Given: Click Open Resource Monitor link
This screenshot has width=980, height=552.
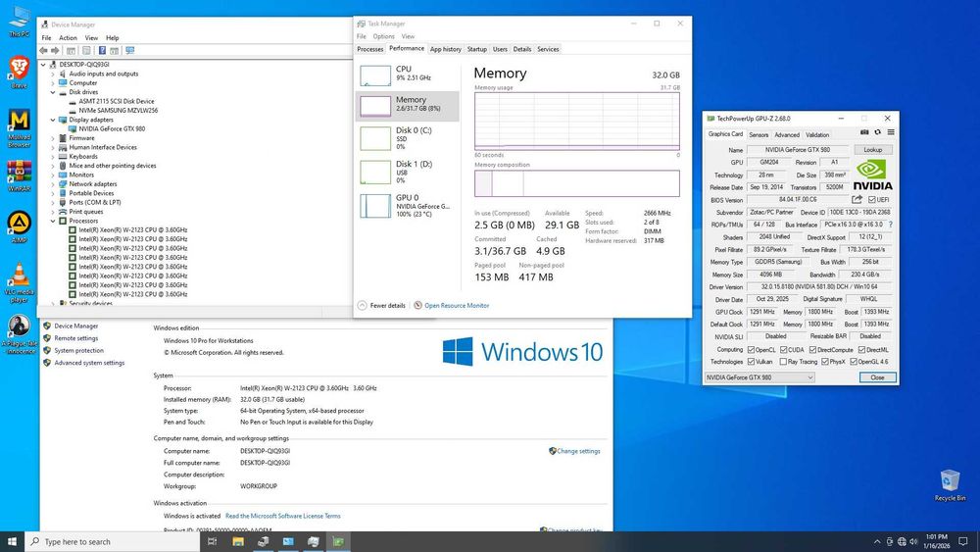Looking at the screenshot, I should click(457, 306).
